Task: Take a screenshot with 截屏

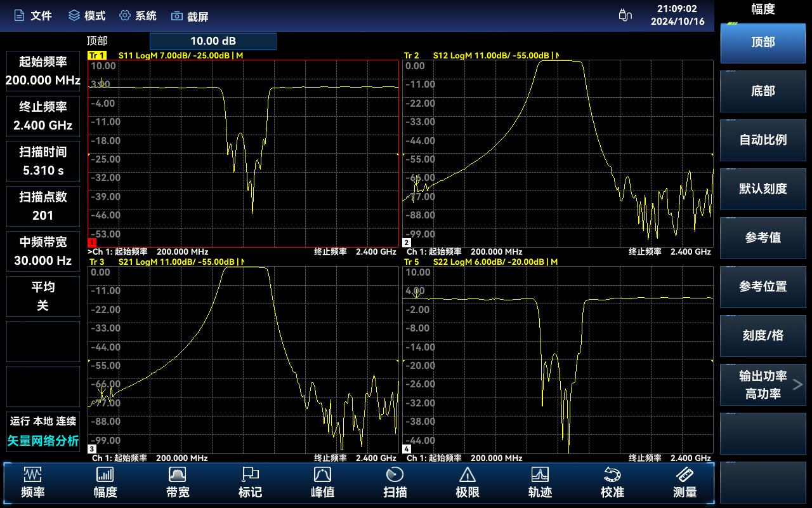Action: click(190, 17)
